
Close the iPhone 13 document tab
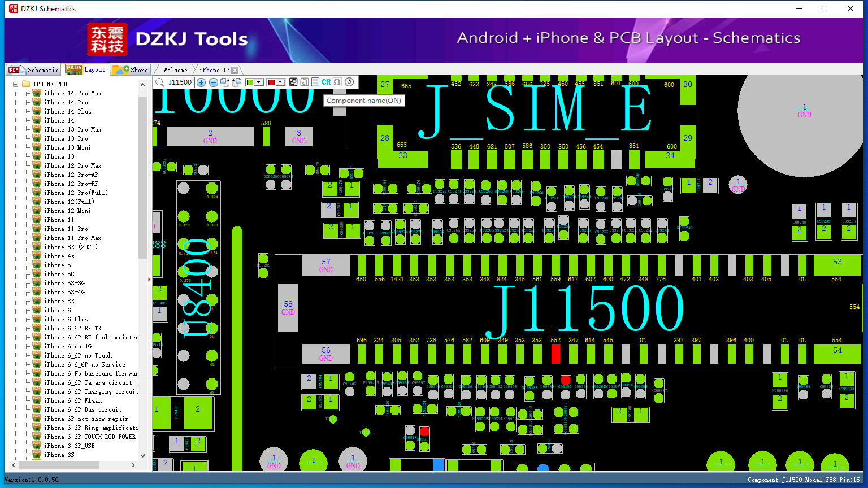coord(235,71)
